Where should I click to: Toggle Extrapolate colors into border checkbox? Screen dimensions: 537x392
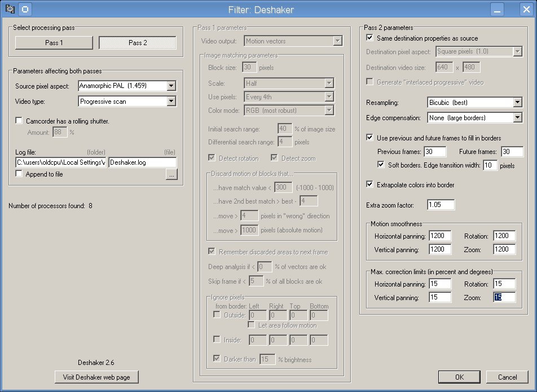(370, 184)
